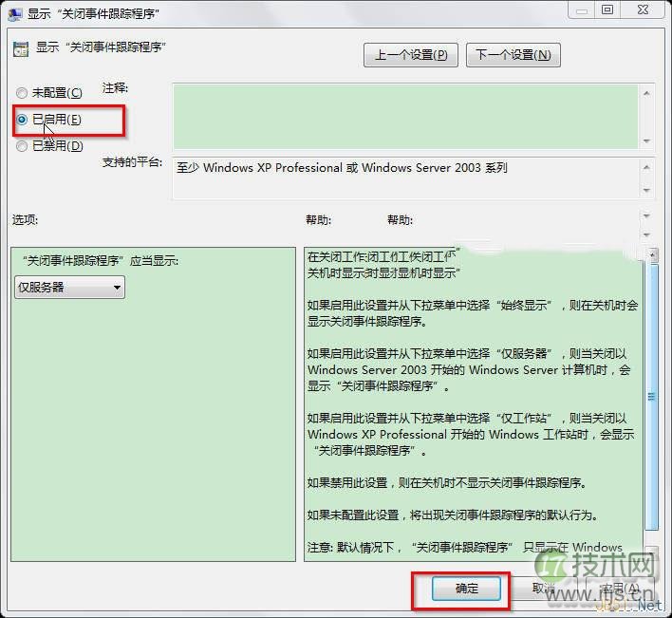Click the up arrow of the 支持的平台 box scrollbar

coord(646,167)
